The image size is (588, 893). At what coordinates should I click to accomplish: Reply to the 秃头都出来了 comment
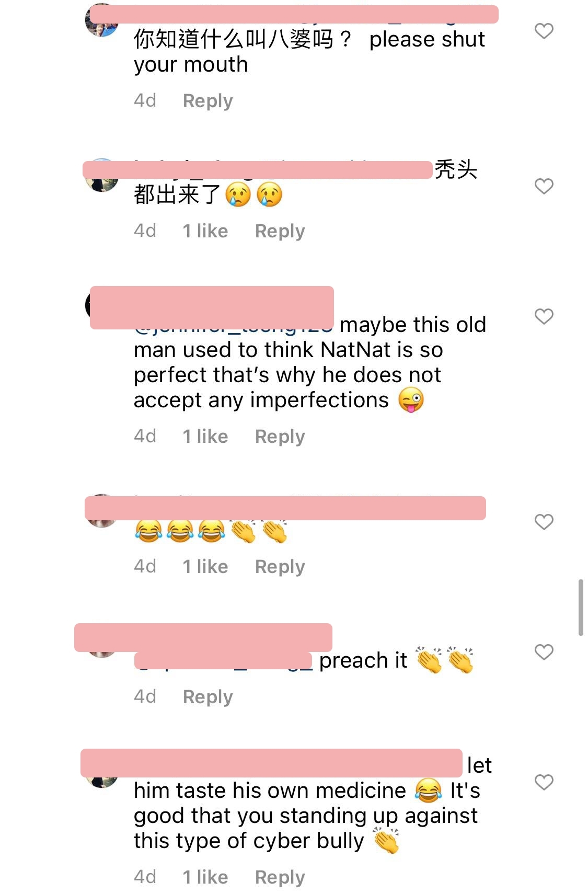click(x=280, y=231)
